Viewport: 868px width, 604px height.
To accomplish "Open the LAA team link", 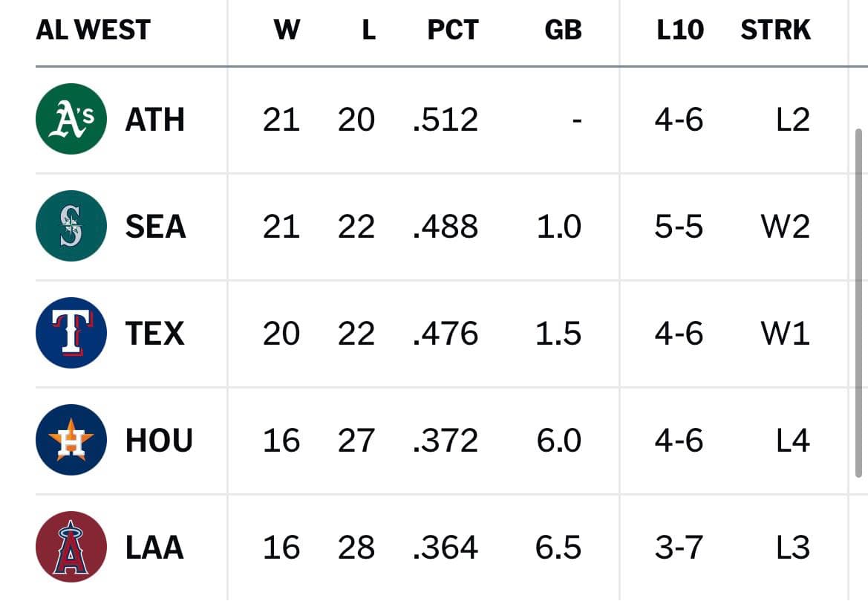I will [x=154, y=548].
